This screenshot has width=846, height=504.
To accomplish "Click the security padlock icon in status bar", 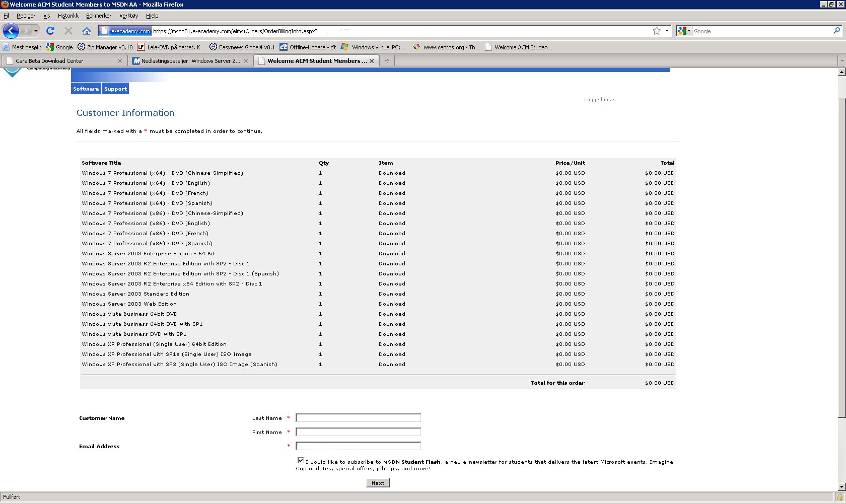I will pyautogui.click(x=839, y=497).
